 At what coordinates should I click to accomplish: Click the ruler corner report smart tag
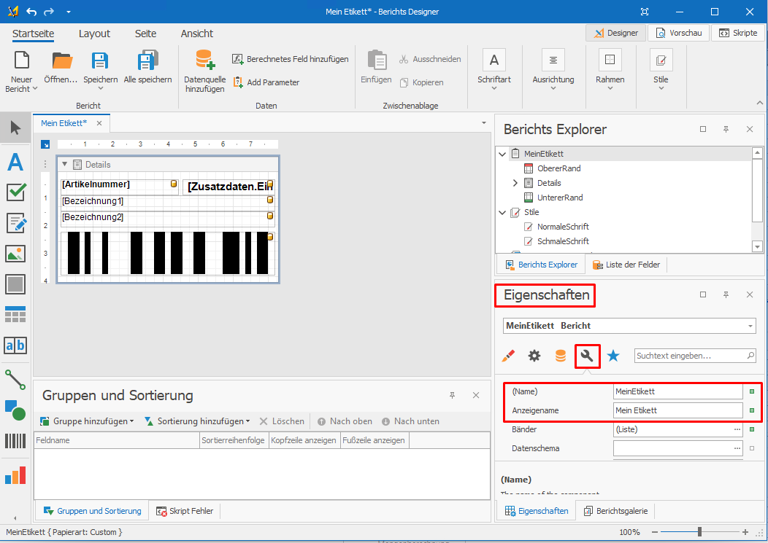click(x=45, y=144)
